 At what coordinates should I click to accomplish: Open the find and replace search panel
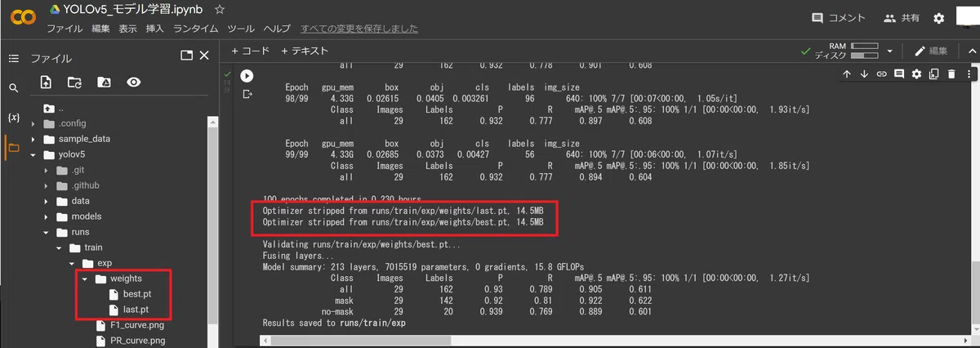tap(13, 88)
